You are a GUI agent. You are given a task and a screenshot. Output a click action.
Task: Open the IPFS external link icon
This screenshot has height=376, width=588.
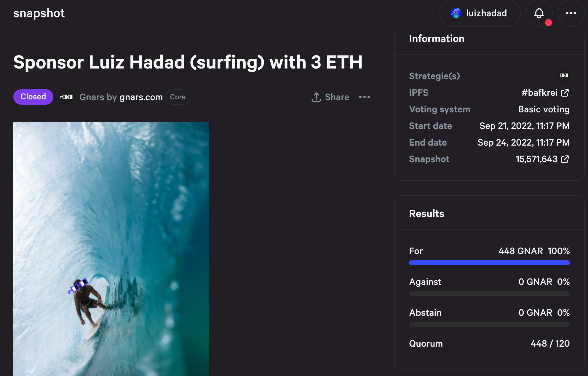click(565, 93)
